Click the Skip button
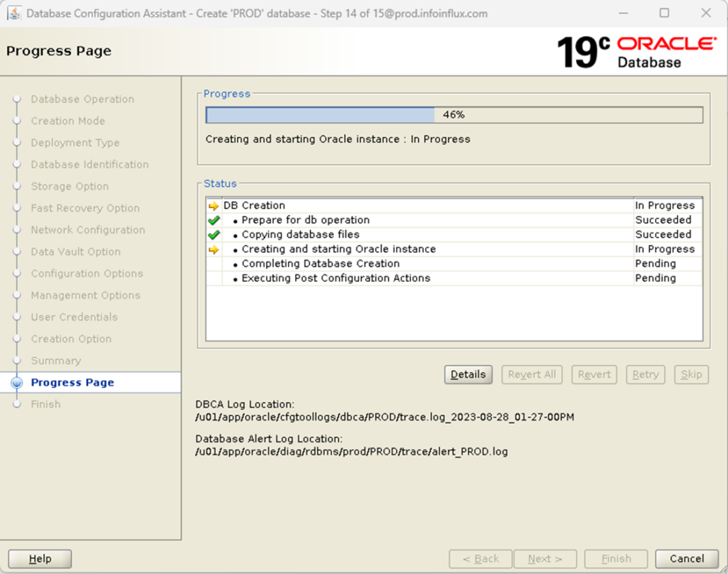The width and height of the screenshot is (728, 574). (690, 374)
